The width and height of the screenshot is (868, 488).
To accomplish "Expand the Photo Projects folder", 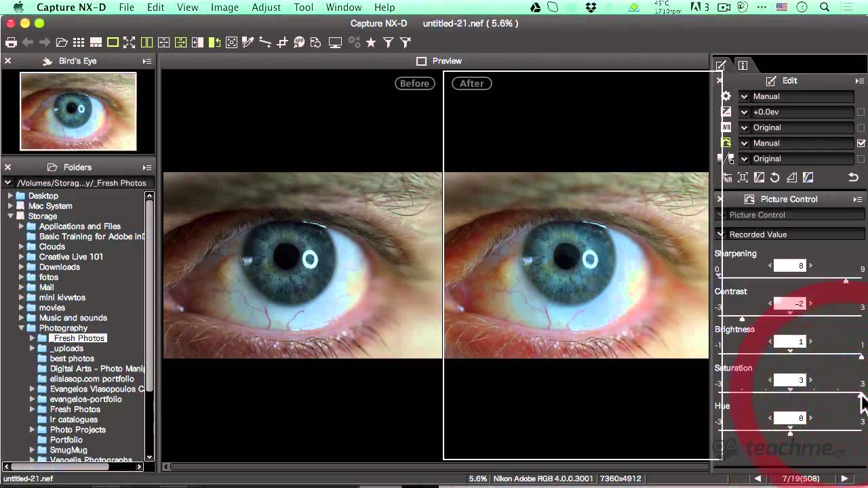I will (32, 430).
